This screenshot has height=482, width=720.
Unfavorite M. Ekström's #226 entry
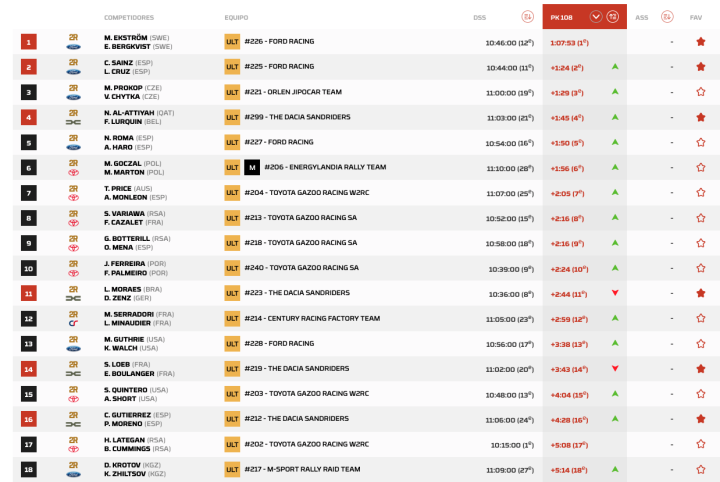[x=700, y=42]
